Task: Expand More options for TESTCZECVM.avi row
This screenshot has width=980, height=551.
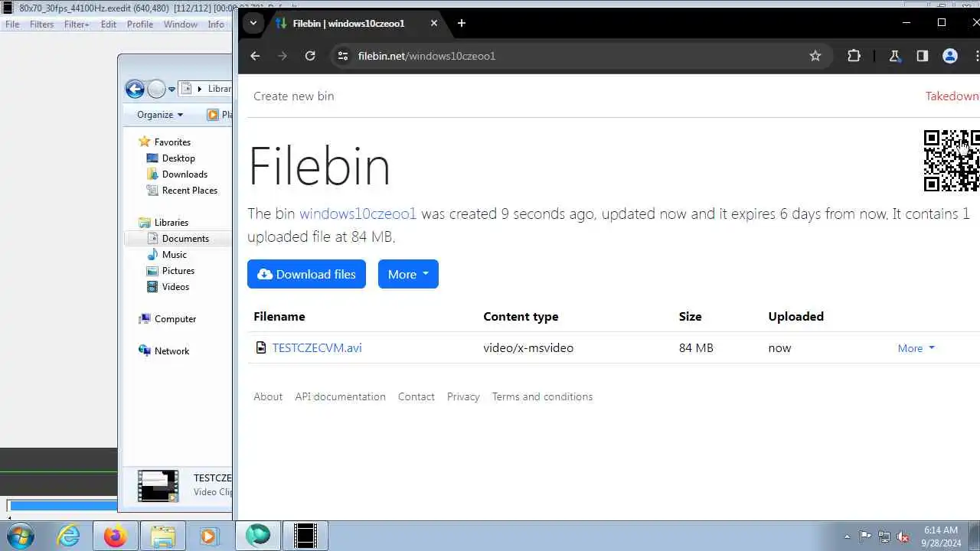Action: (x=916, y=348)
